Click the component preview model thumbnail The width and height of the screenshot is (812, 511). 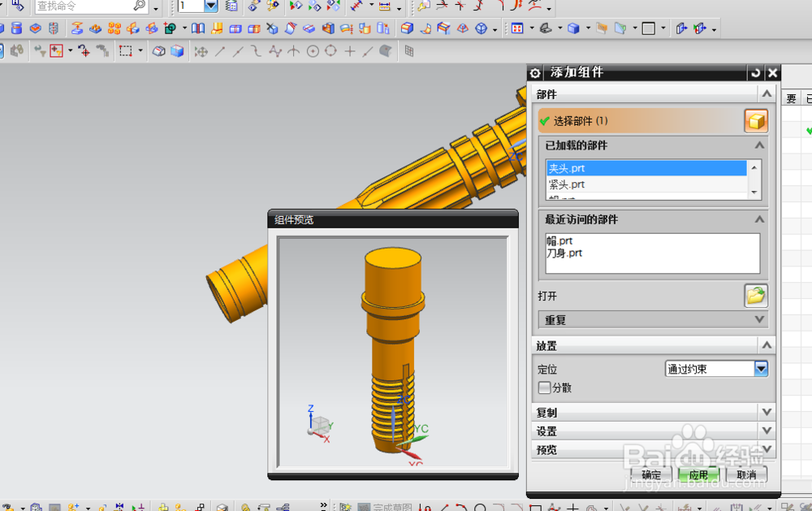[393, 352]
